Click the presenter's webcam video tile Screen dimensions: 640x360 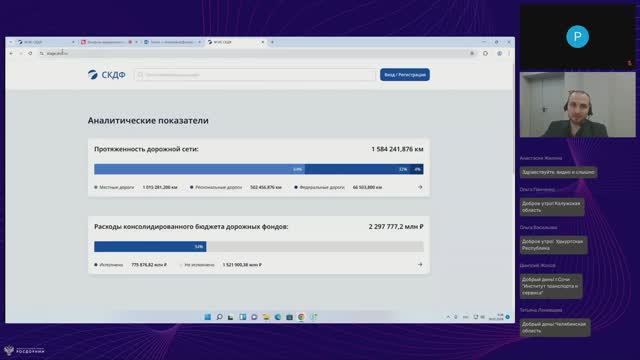coord(578,105)
